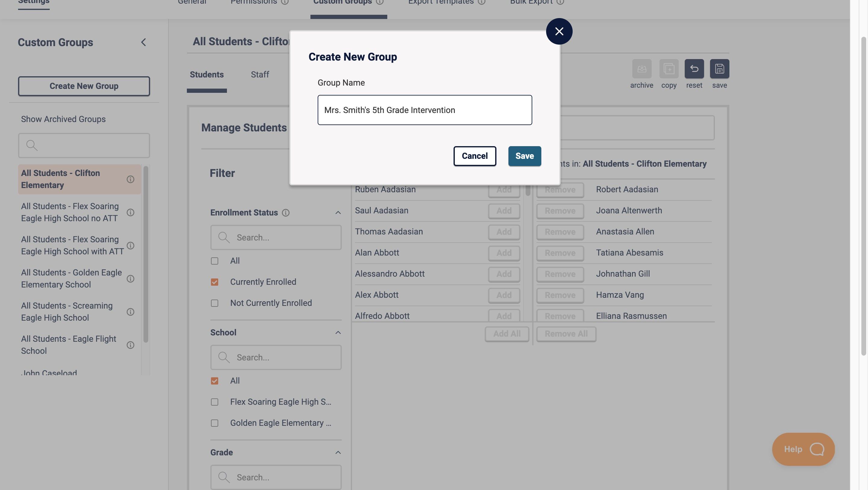This screenshot has height=490, width=868.
Task: Open info icon beside Enrollment Status
Action: point(285,213)
